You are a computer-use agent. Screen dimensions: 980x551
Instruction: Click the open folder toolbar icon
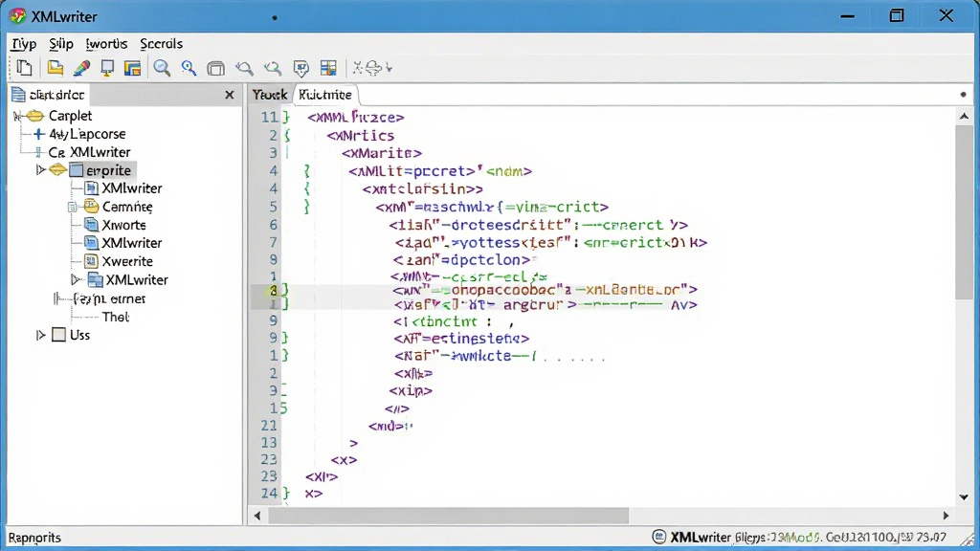(55, 68)
